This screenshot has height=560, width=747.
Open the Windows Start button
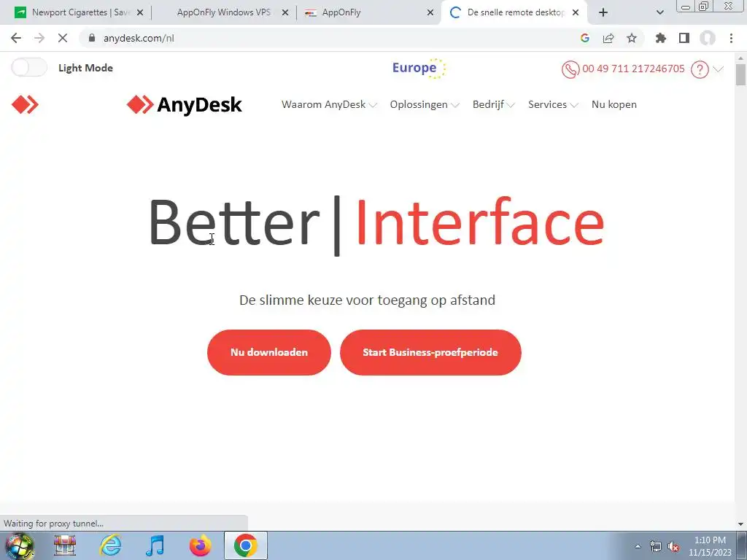19,545
